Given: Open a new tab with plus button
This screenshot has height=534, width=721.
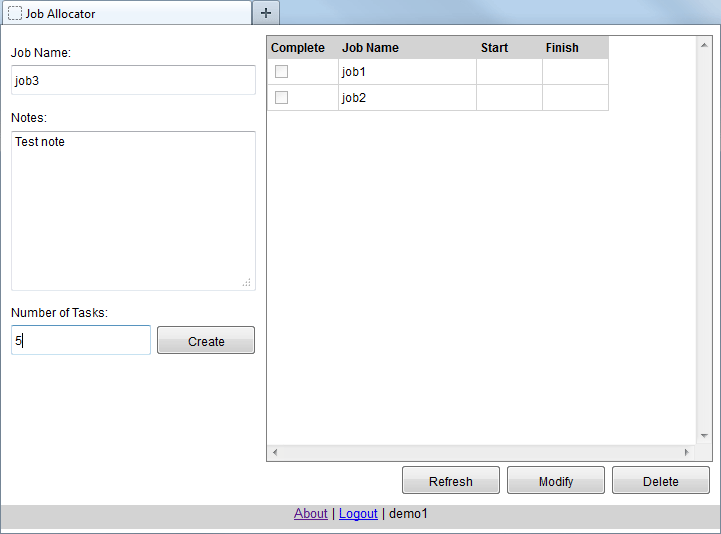Looking at the screenshot, I should [266, 12].
